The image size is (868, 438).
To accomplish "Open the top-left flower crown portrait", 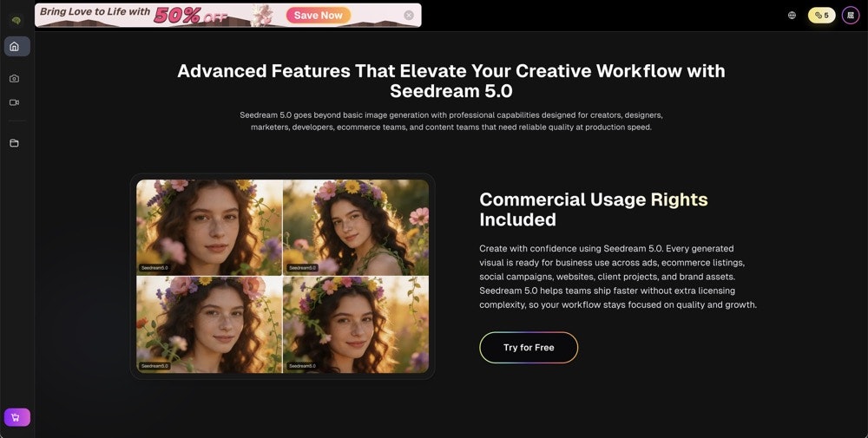I will coord(209,227).
